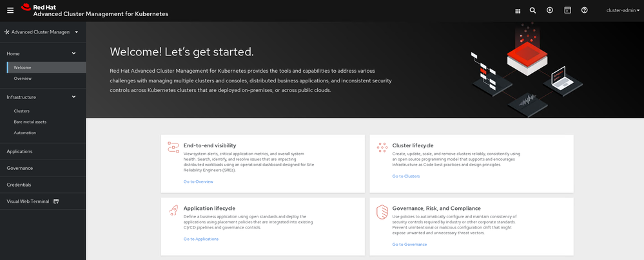The height and width of the screenshot is (260, 644).
Task: Click the Advanced Cluster Management for Kubernetes title
Action: (101, 14)
